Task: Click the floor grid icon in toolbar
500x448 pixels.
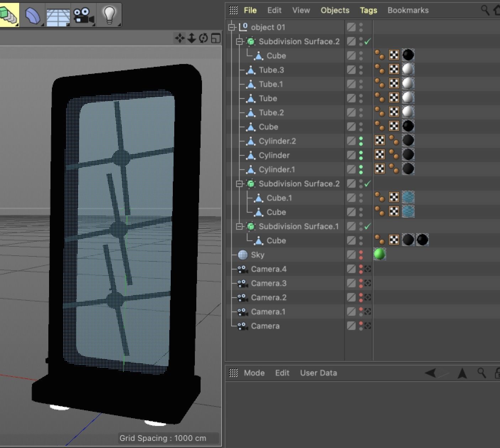Action: point(58,16)
